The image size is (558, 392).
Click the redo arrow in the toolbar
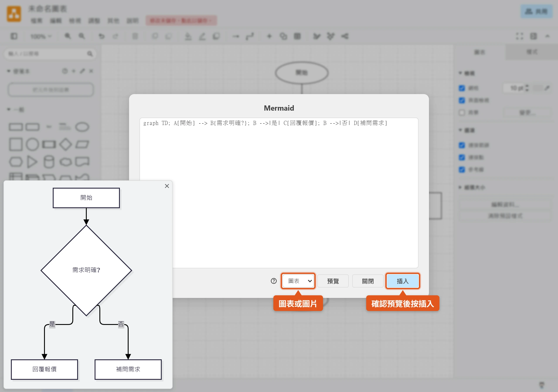point(116,36)
